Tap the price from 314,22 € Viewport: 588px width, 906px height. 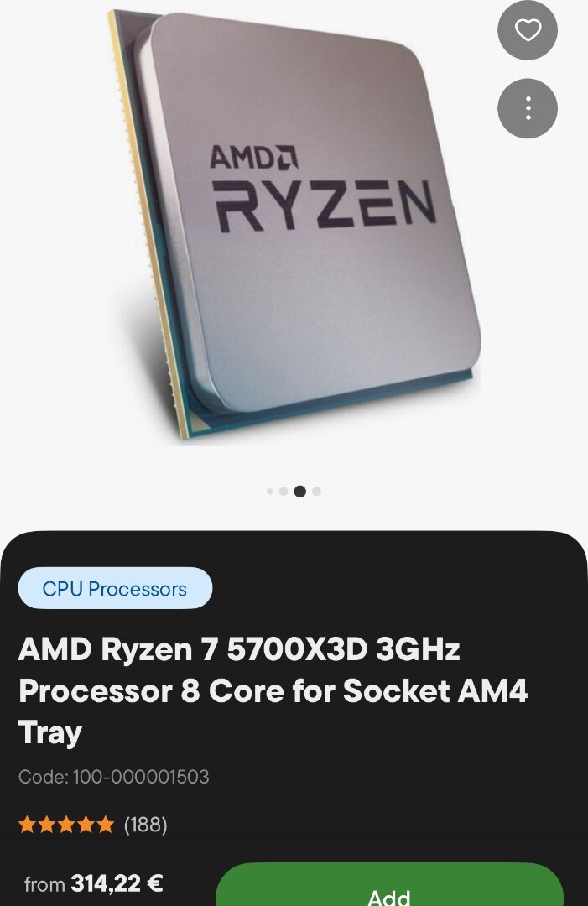[x=94, y=883]
